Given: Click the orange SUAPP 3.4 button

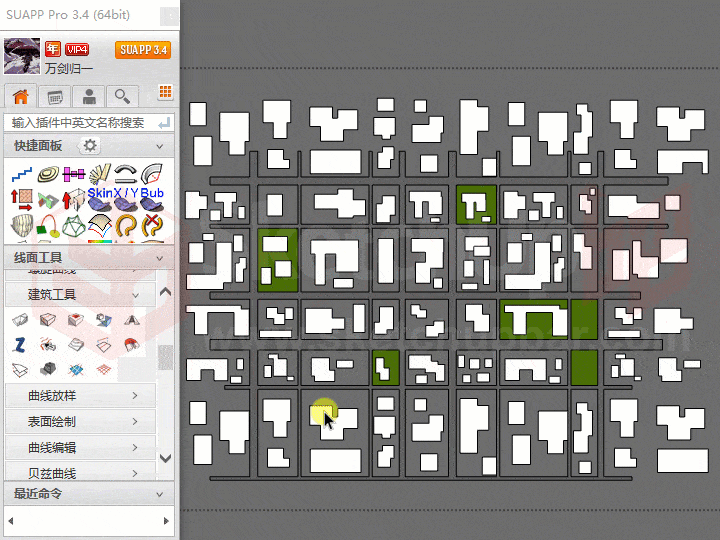Looking at the screenshot, I should pos(143,50).
